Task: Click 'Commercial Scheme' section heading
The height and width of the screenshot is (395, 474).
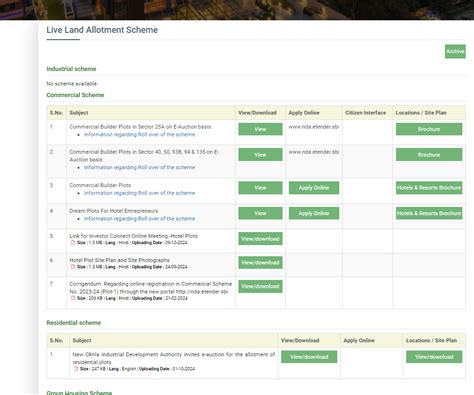Action: coord(75,95)
